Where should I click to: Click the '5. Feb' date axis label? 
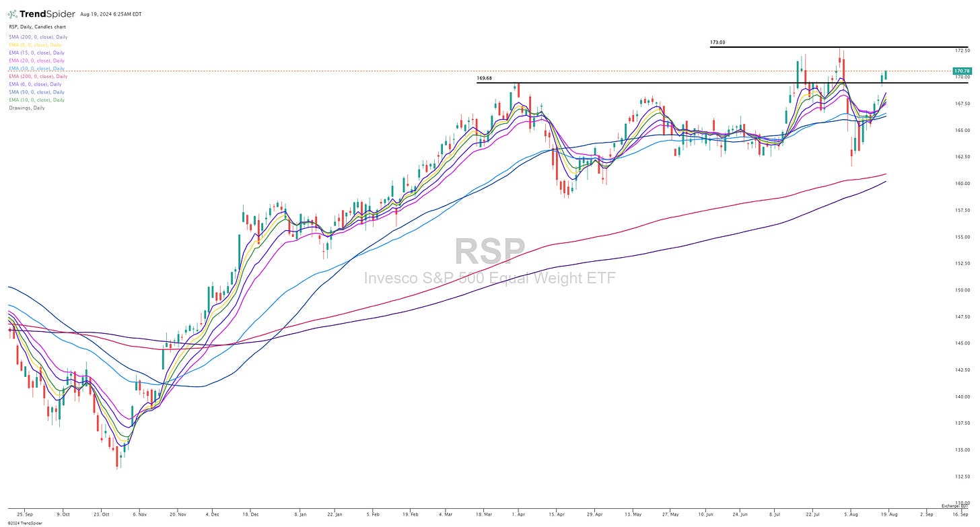374,514
